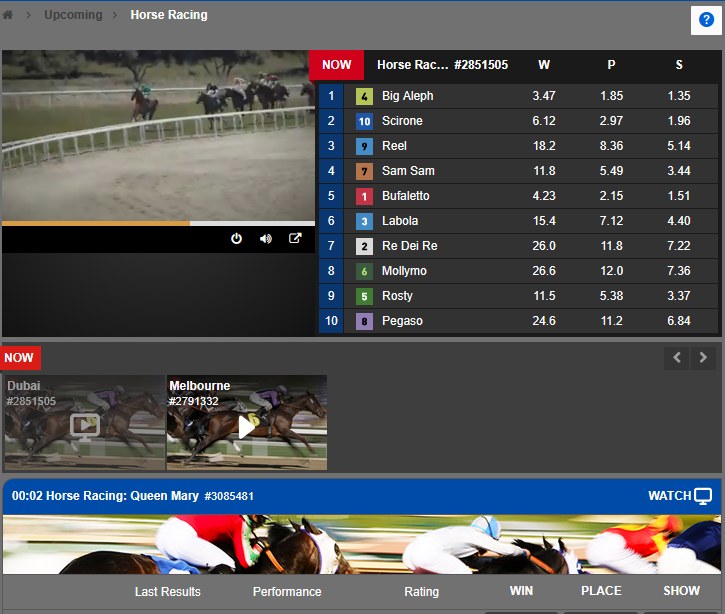This screenshot has height=614, width=725.
Task: Select Sam Sam show odds 3.44
Action: tap(679, 171)
